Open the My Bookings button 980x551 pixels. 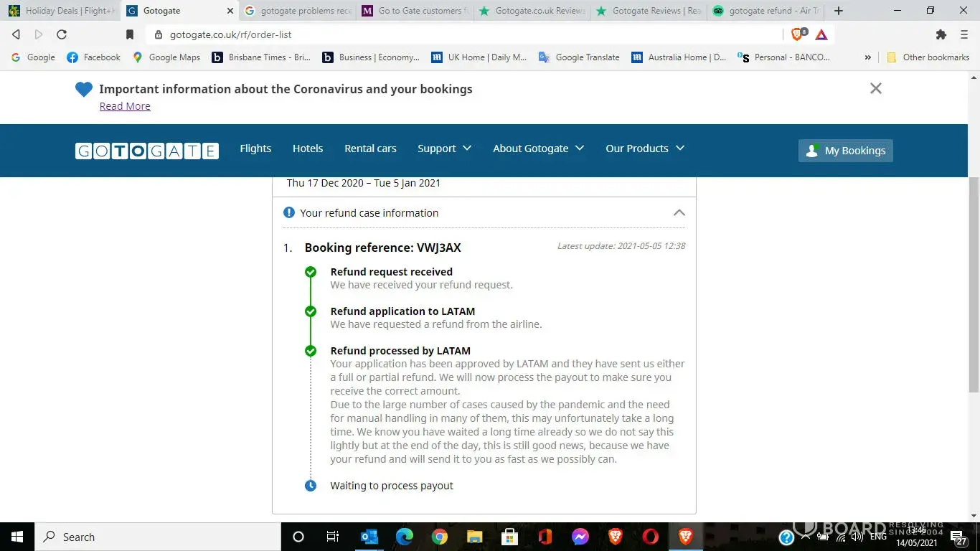click(845, 151)
